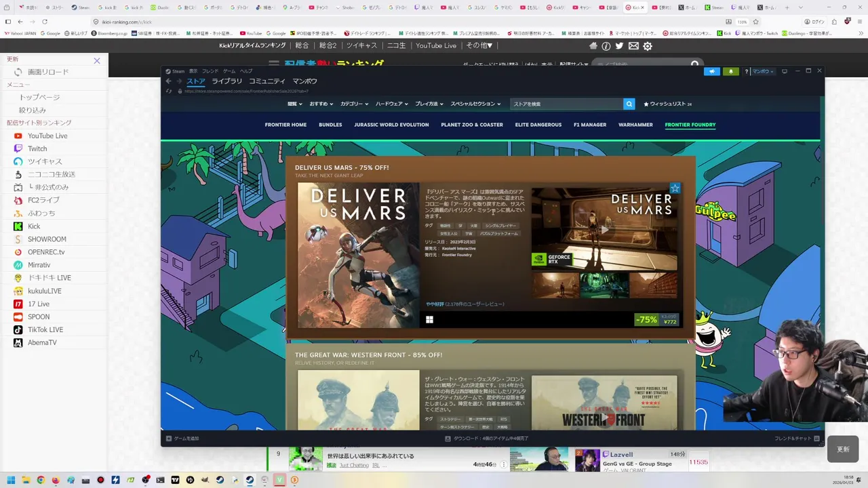This screenshot has height=488, width=868.
Task: Expand the カテゴリー dropdown menu
Action: [x=354, y=104]
